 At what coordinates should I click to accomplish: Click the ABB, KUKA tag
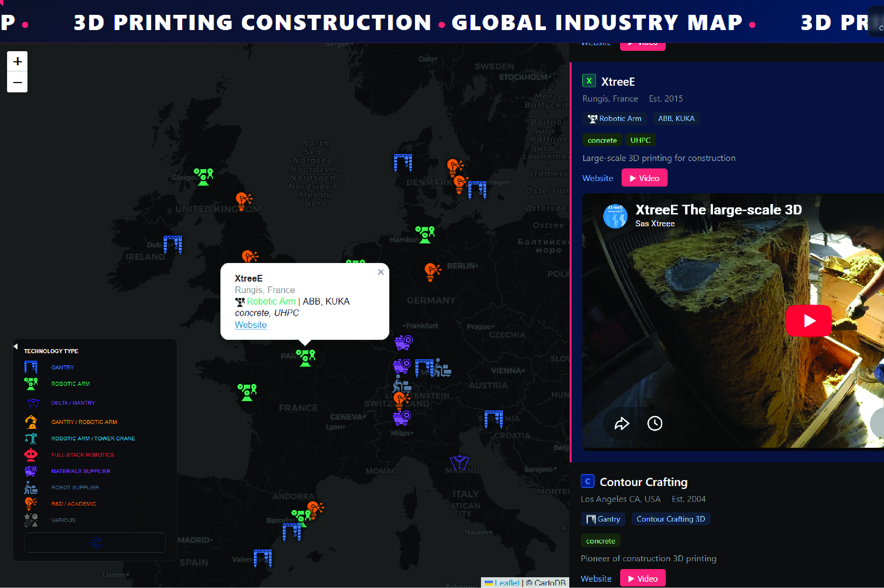click(x=676, y=118)
